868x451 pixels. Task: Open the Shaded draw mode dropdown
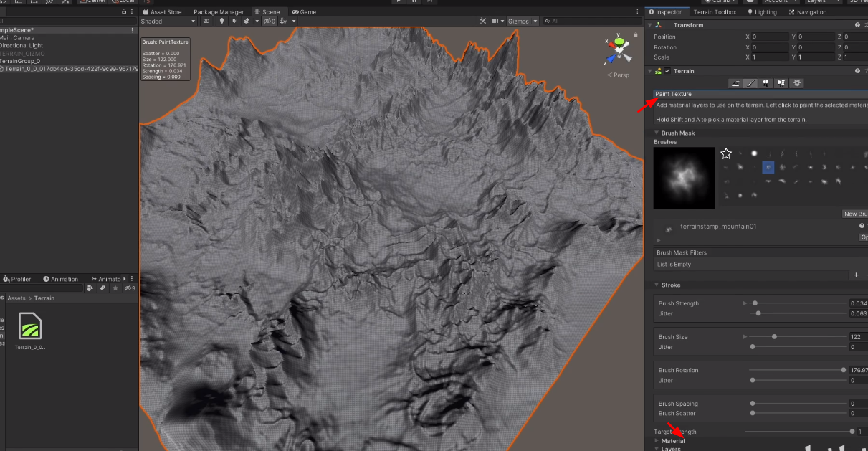click(168, 22)
